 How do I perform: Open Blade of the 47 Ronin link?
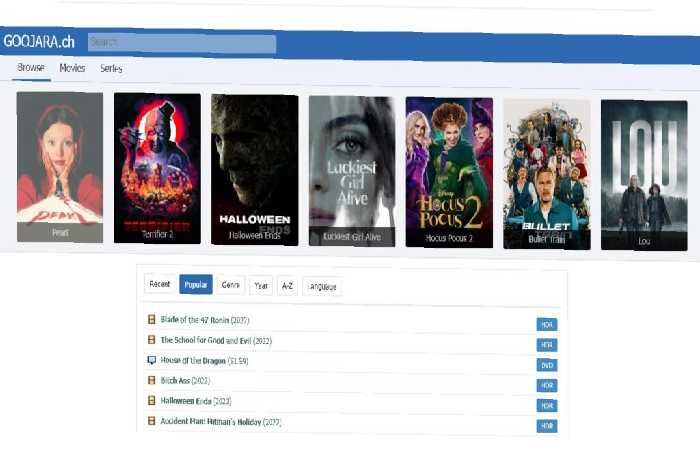(x=205, y=320)
